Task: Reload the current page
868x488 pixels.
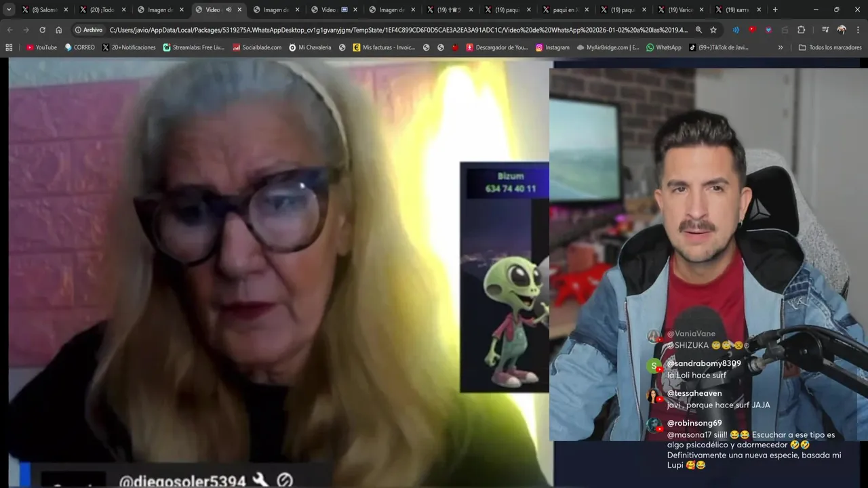Action: tap(42, 30)
